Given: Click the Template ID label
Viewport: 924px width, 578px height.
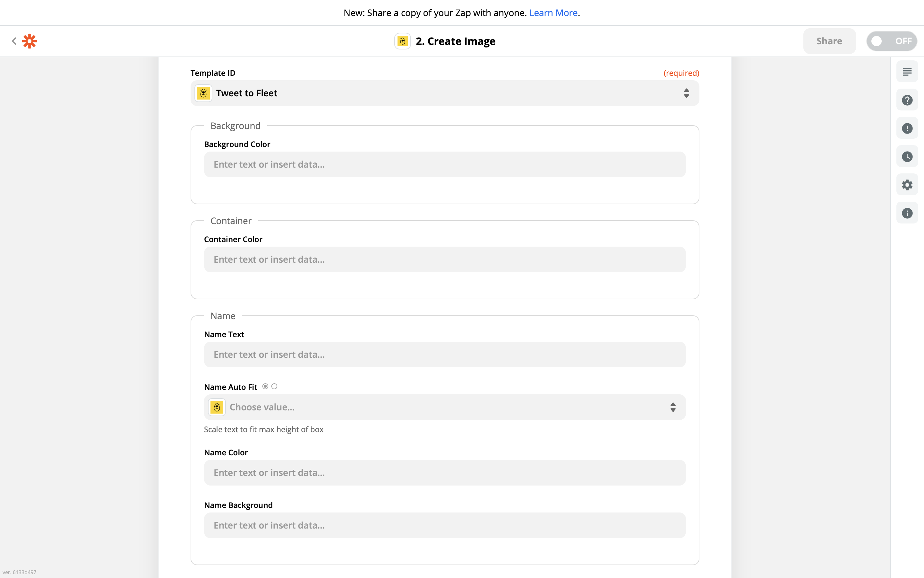Looking at the screenshot, I should [x=213, y=73].
